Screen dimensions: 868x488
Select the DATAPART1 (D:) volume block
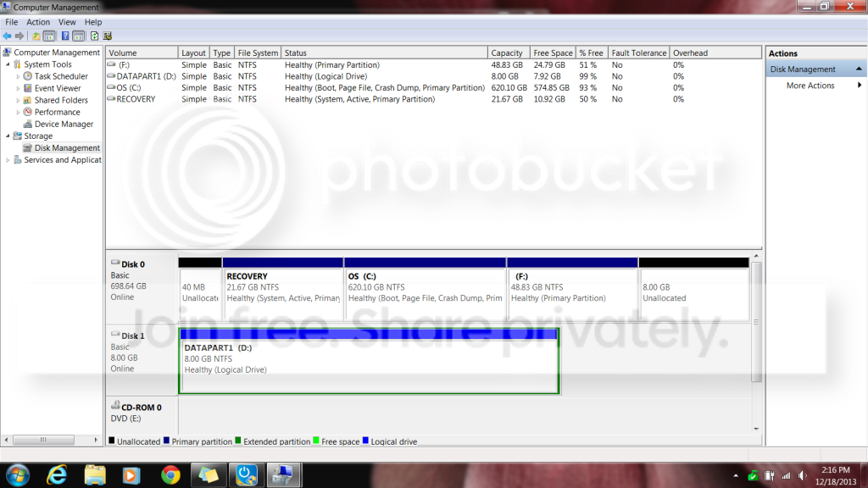pyautogui.click(x=370, y=361)
